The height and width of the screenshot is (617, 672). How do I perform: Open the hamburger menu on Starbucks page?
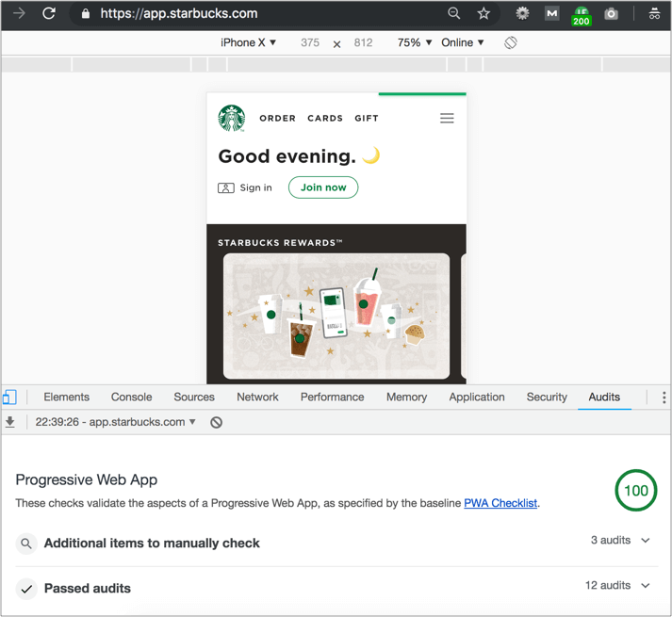click(x=447, y=119)
